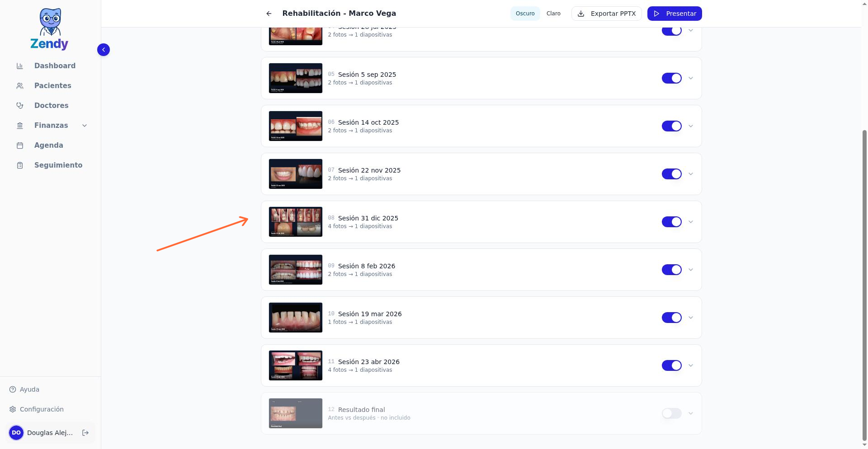Open the Sesión 5 sep 2025 slide thumbnail

tap(296, 78)
